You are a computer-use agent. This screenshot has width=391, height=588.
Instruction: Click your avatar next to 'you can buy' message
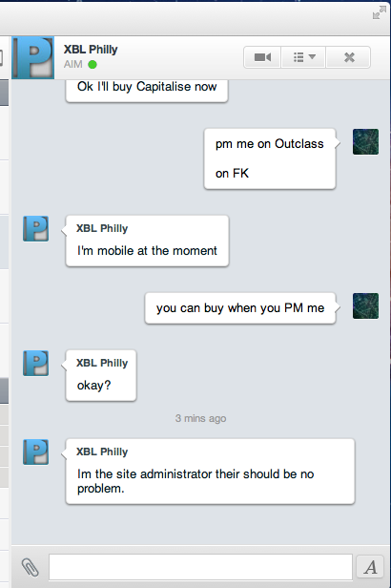(365, 306)
